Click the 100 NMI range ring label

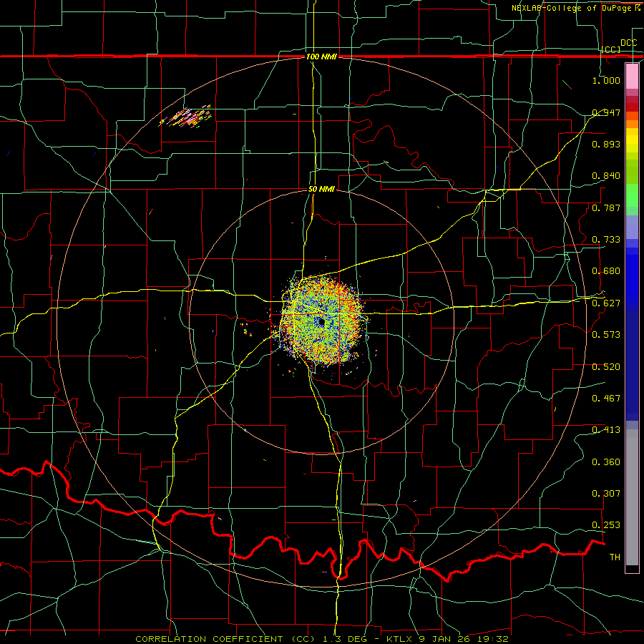321,57
